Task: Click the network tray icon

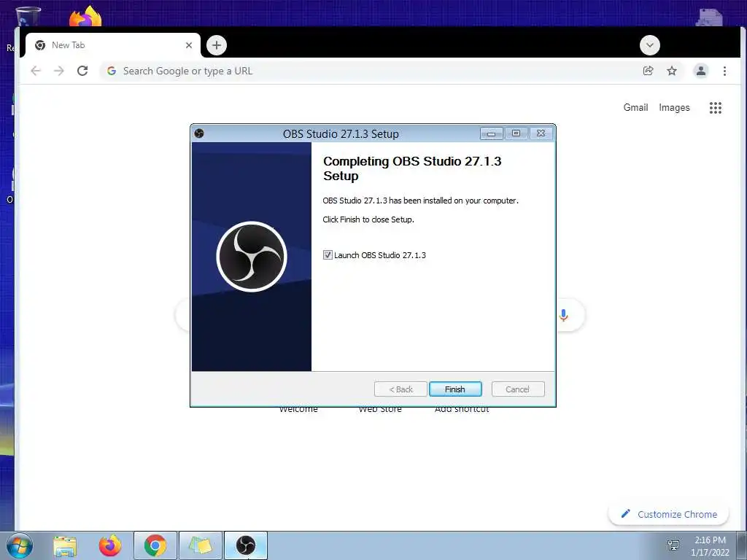Action: [673, 545]
